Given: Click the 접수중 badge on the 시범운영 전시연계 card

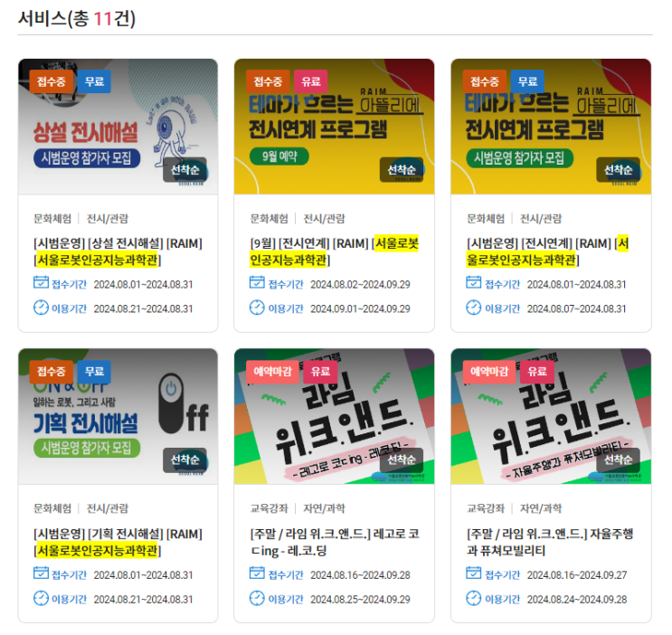Looking at the screenshot, I should coord(484,81).
